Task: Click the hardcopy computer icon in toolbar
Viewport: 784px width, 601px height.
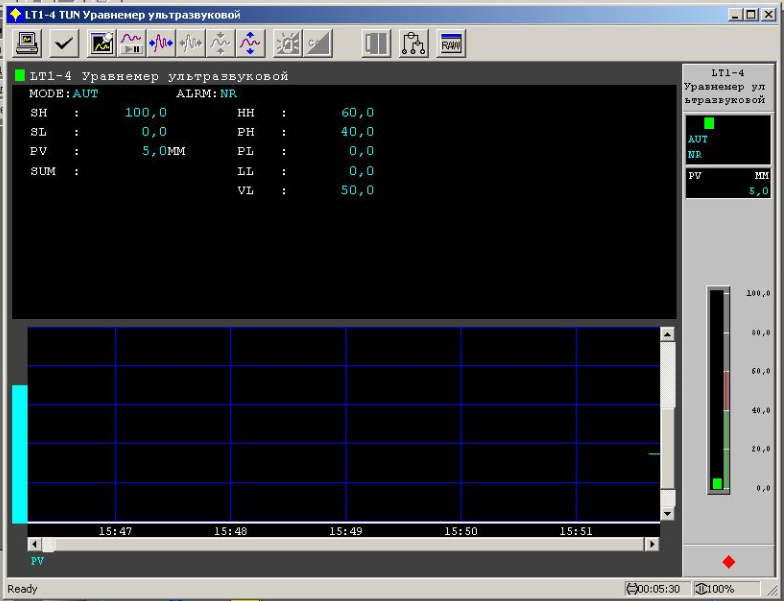Action: point(27,43)
